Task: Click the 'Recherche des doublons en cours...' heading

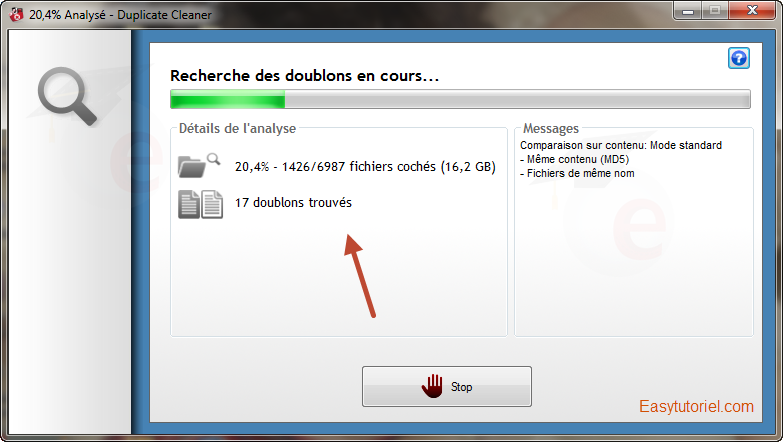Action: click(305, 76)
